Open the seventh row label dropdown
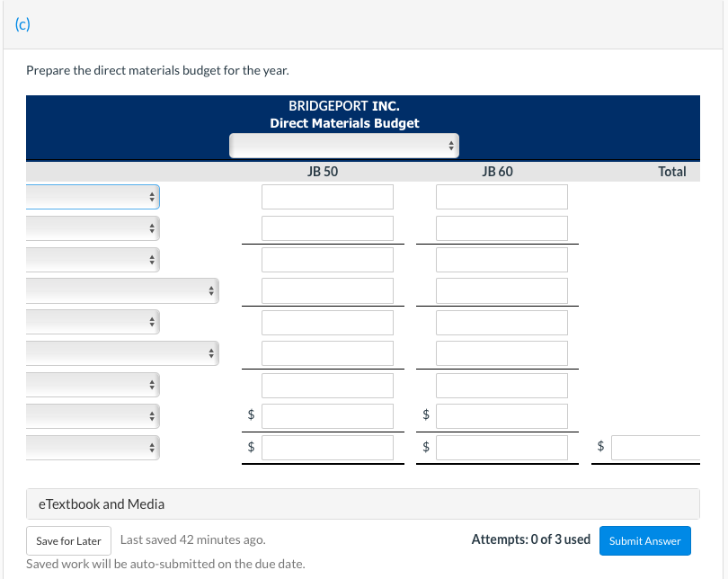The image size is (728, 579). pyautogui.click(x=93, y=385)
